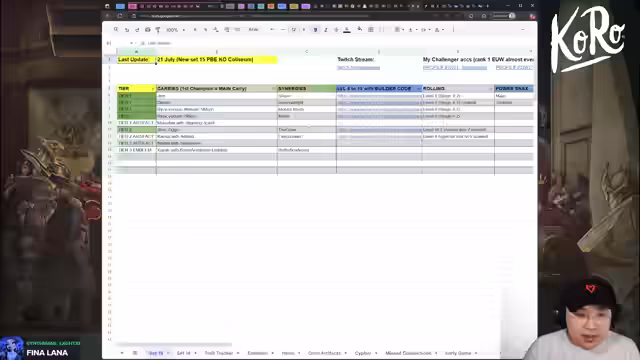Select the POWER SNAX header cell
This screenshot has width=640, height=360.
tap(514, 89)
